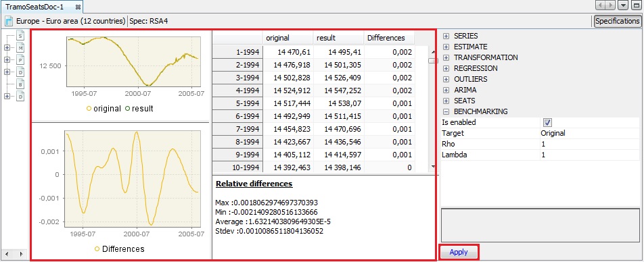Screen dimensions: 644x262
Task: Expand the ARIMA section
Action: pos(446,90)
